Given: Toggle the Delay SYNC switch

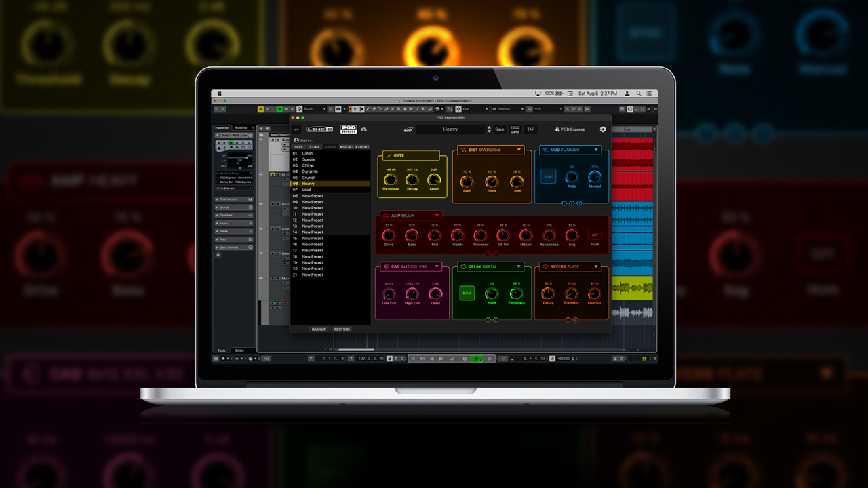Looking at the screenshot, I should (x=467, y=293).
